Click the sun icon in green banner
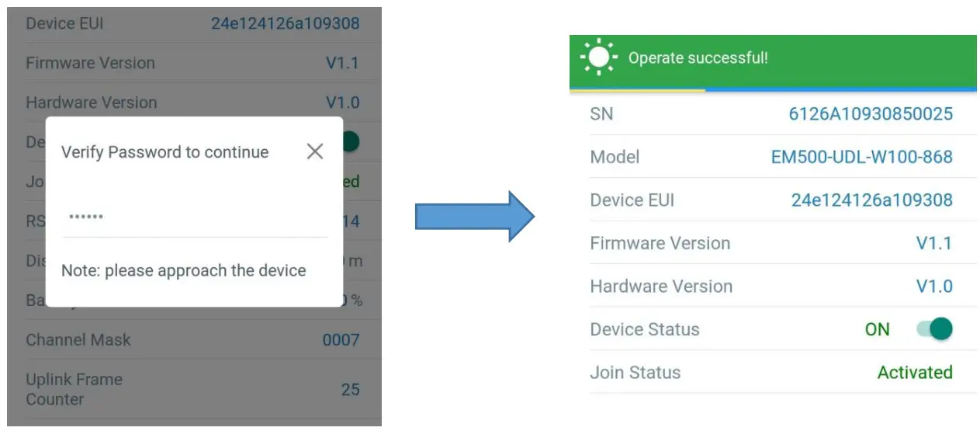 click(x=598, y=57)
